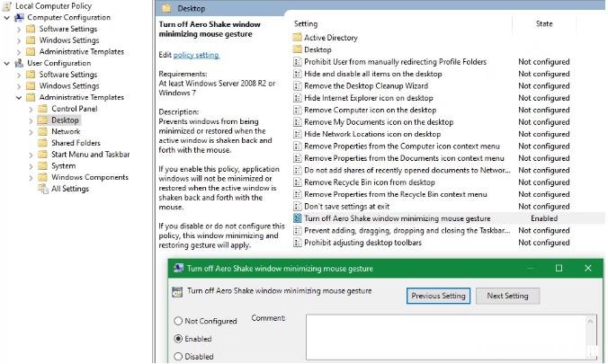Click policy icon for Remove Computer icon on the desktop
The height and width of the screenshot is (364, 608).
click(298, 110)
